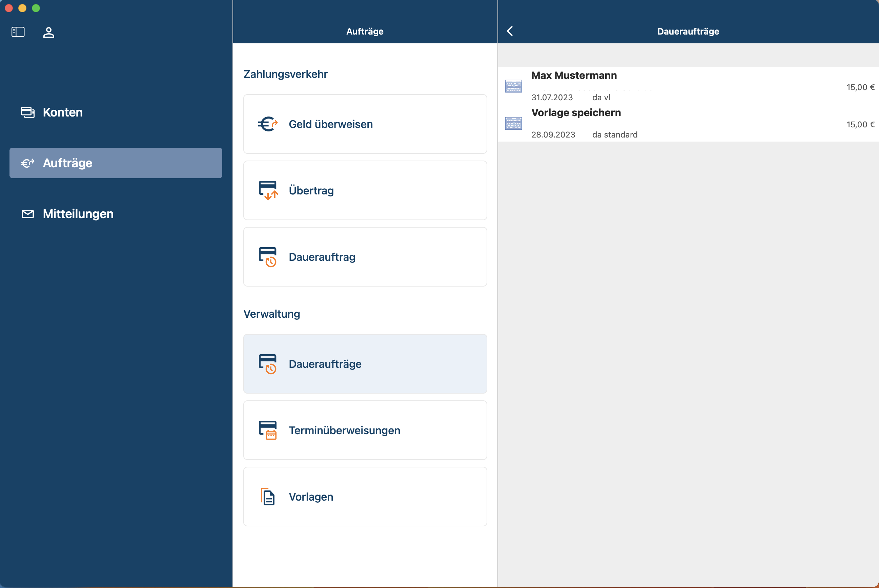
Task: Click the Zahlungsverkehr section heading
Action: pos(286,74)
